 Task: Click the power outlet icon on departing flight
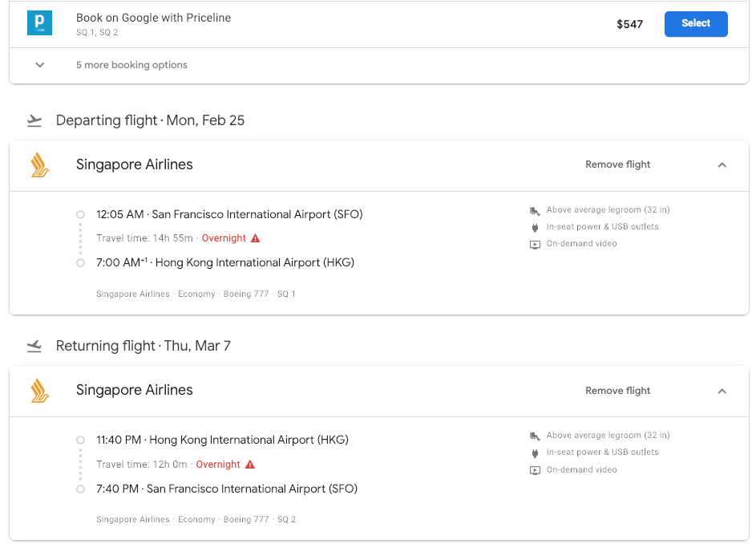tap(535, 227)
